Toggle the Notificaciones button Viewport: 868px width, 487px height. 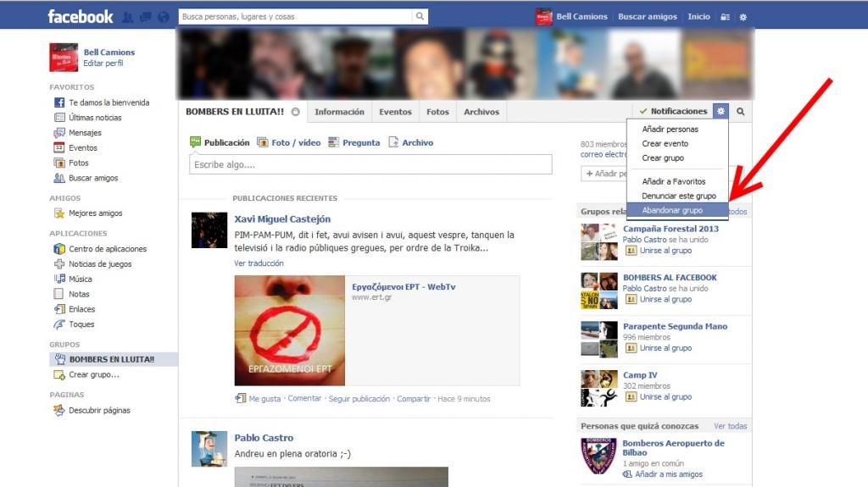point(673,111)
